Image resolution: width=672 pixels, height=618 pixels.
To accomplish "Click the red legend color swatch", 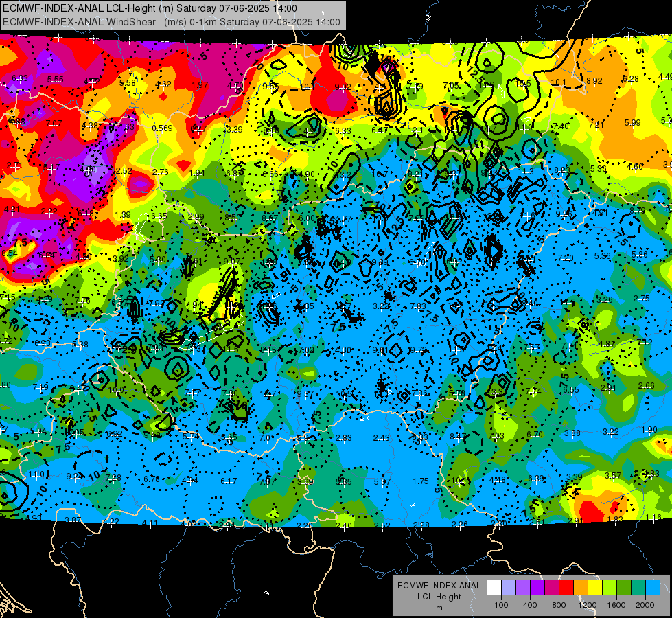I will point(566,588).
